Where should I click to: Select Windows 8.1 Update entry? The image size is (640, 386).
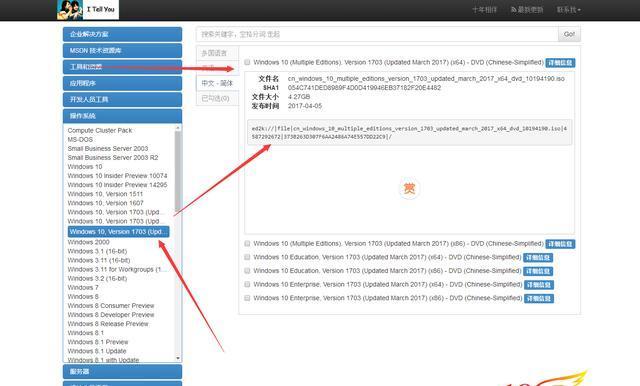[97, 351]
